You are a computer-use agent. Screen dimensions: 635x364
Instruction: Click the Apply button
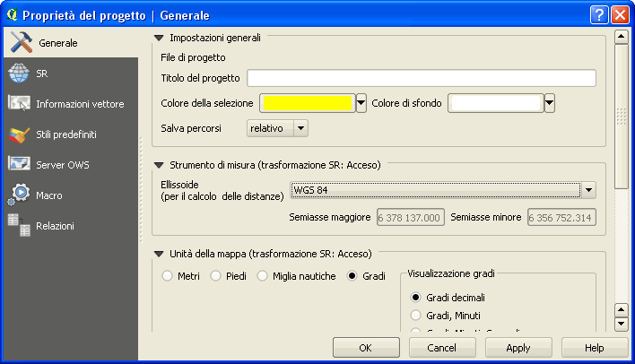coord(518,347)
